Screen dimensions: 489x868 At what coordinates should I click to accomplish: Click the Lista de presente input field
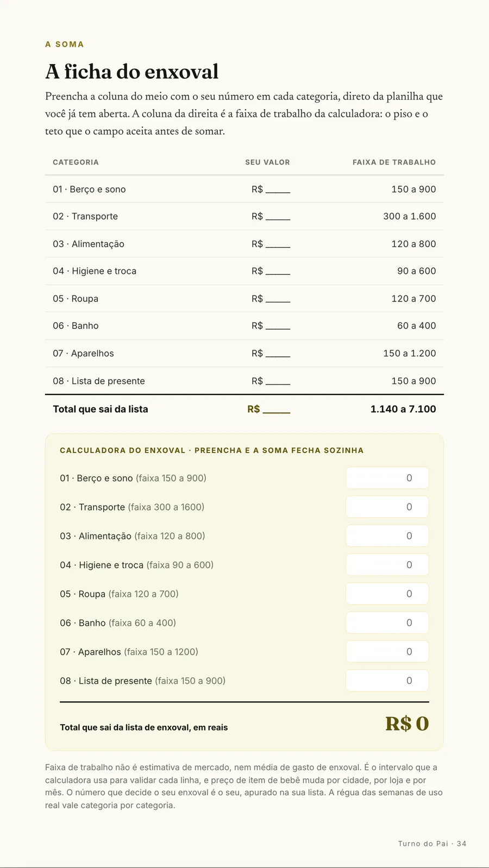pyautogui.click(x=387, y=681)
